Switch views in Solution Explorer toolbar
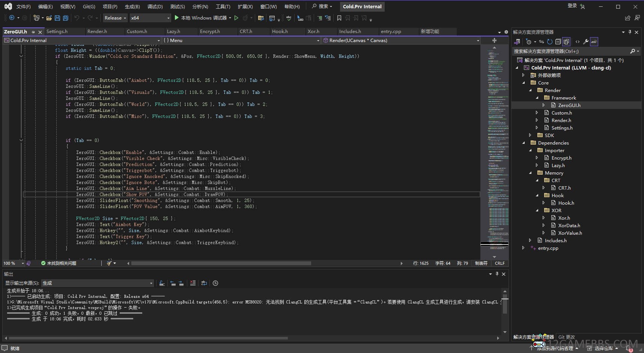644x353 pixels. (518, 42)
